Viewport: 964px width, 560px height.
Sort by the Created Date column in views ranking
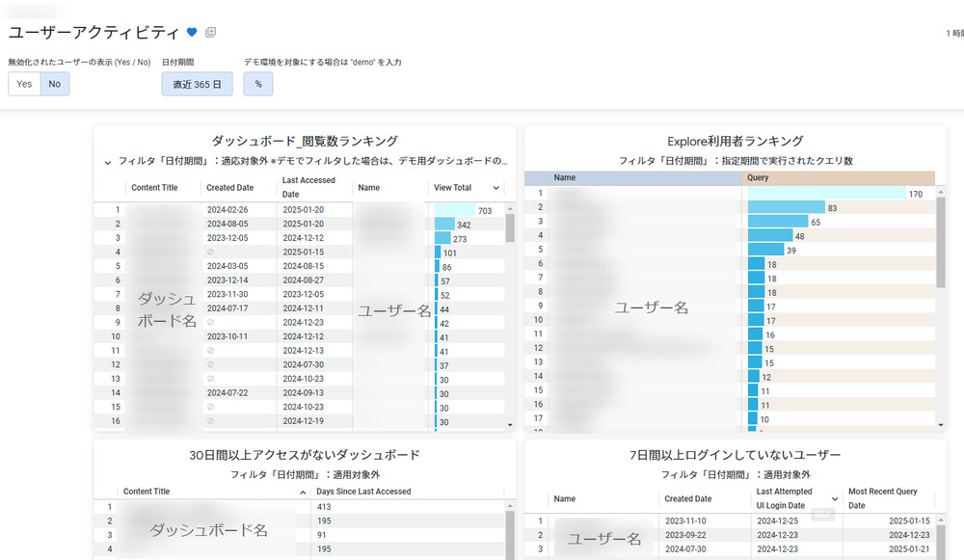pos(230,188)
